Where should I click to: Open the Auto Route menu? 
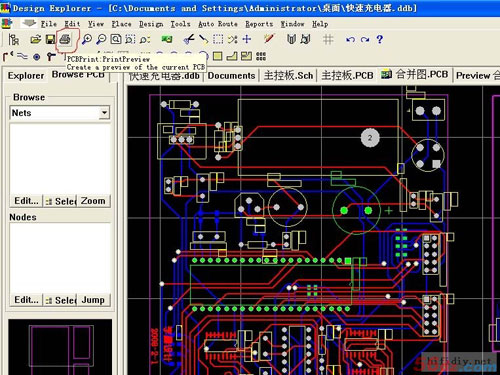[x=218, y=24]
